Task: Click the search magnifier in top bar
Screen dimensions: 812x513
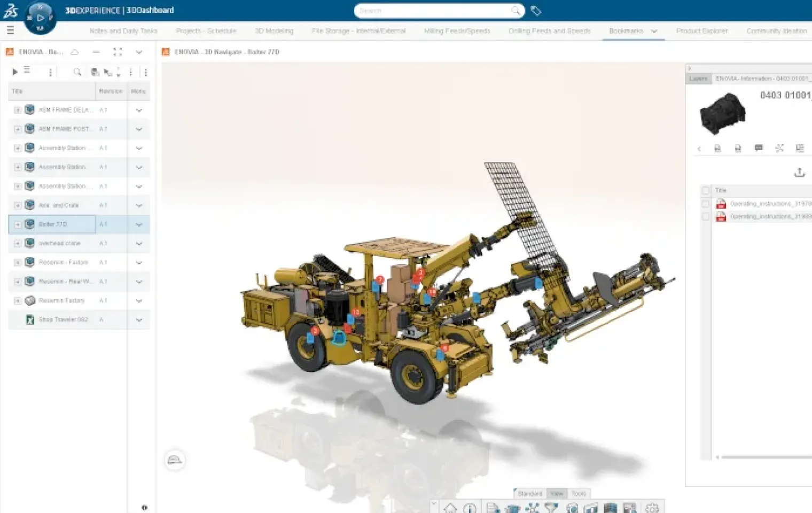Action: pos(516,11)
